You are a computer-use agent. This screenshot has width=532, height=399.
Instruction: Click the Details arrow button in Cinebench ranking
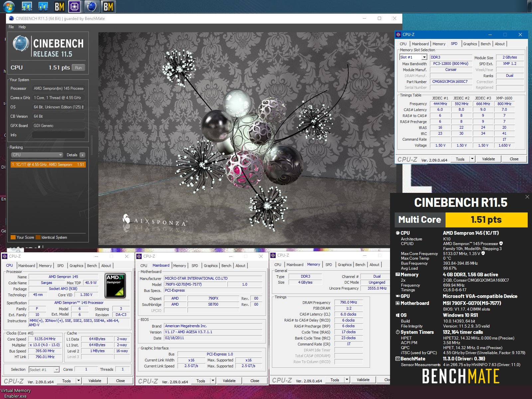coord(82,155)
